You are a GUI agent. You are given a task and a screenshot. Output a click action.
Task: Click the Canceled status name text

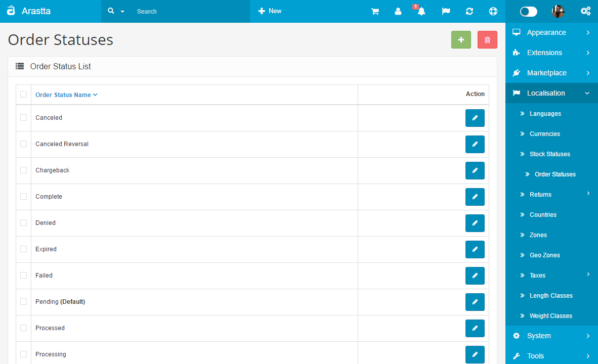pos(49,118)
